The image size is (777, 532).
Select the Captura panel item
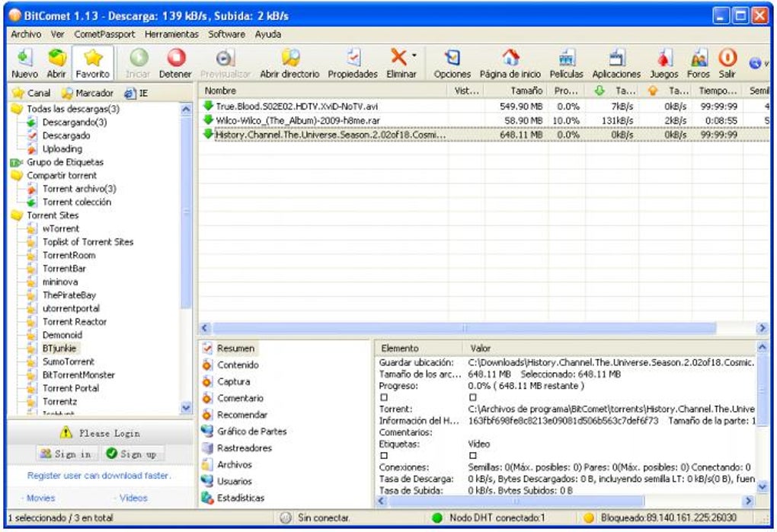[233, 381]
